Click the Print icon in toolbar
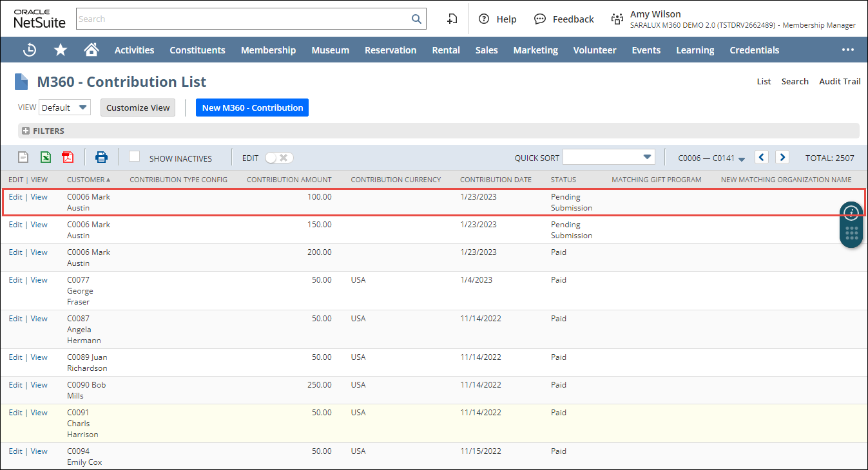The image size is (868, 470). point(102,157)
